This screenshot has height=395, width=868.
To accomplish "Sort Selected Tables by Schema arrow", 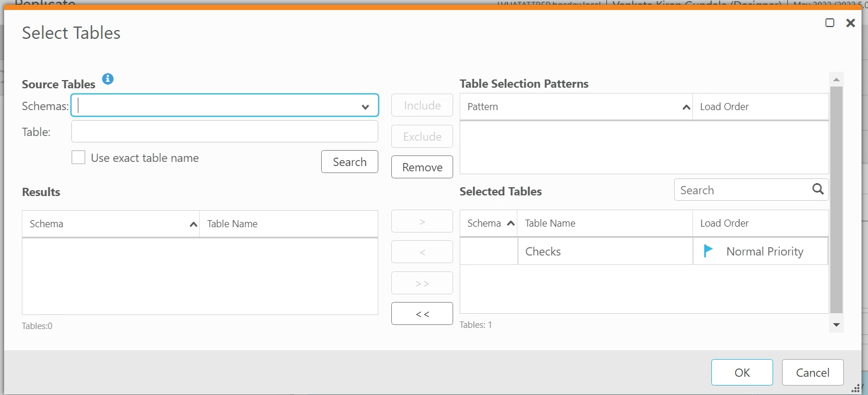I will (510, 224).
